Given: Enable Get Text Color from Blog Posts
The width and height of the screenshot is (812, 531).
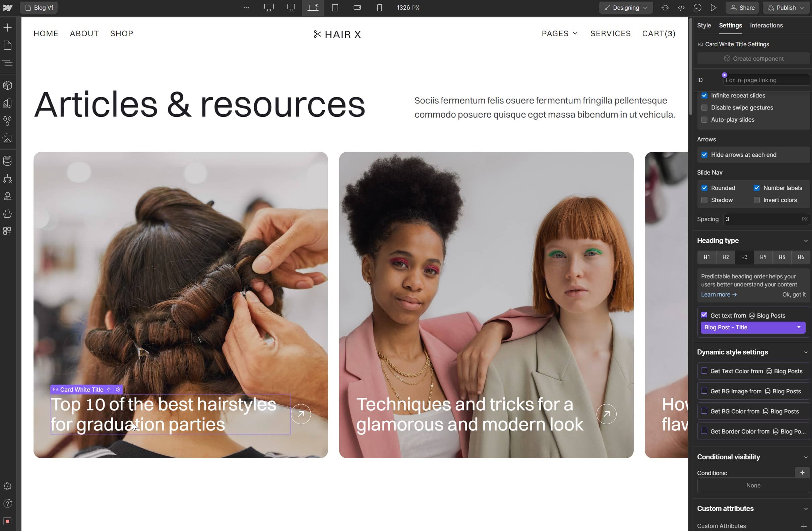Looking at the screenshot, I should [704, 371].
